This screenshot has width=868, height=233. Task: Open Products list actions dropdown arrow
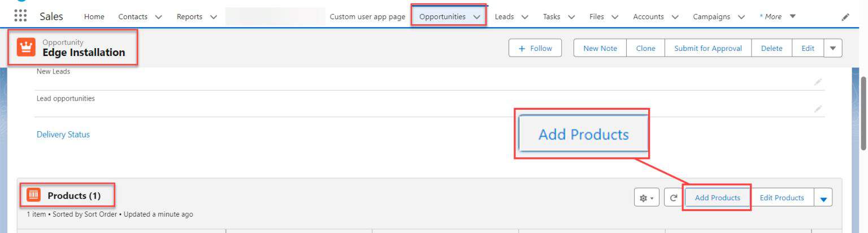(823, 198)
